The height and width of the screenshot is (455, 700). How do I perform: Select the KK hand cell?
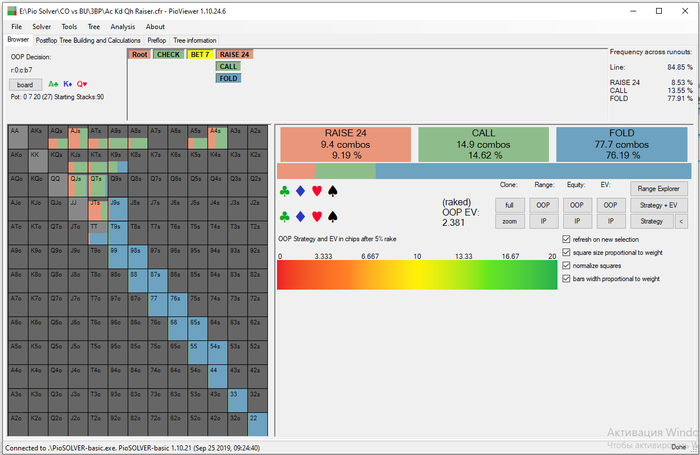(38, 161)
